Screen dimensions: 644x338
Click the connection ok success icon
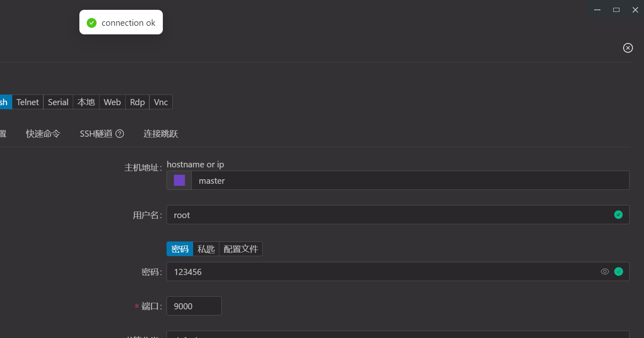[92, 23]
